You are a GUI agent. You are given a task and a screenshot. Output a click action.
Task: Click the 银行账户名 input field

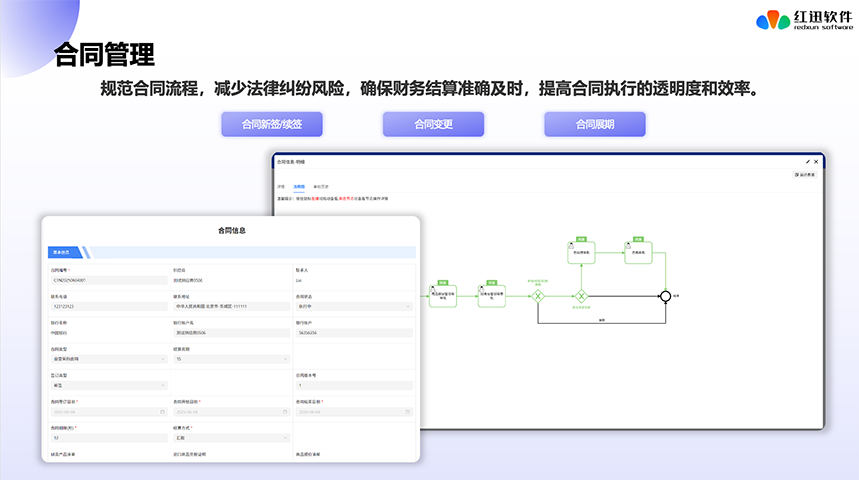pos(231,333)
